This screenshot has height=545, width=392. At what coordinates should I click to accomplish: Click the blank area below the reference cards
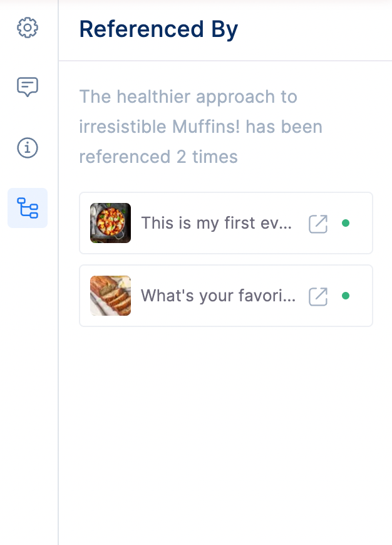click(x=226, y=435)
